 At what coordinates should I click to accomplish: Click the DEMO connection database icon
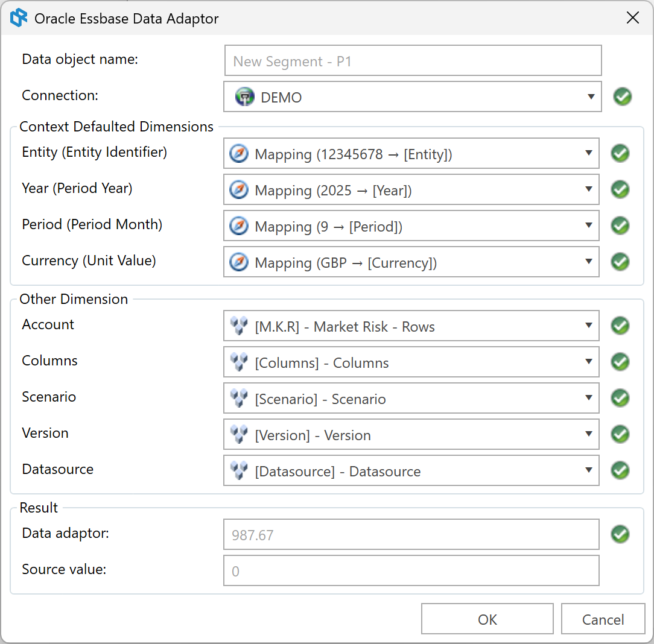click(245, 96)
